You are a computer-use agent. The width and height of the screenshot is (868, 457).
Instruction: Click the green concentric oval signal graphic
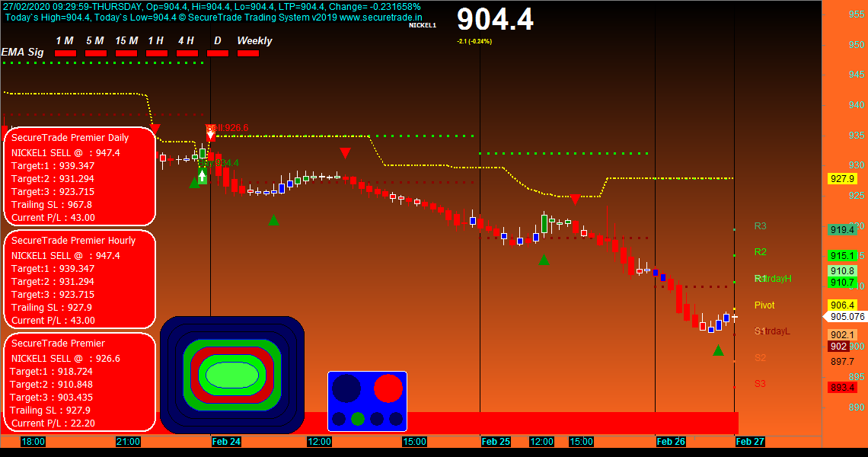point(232,375)
